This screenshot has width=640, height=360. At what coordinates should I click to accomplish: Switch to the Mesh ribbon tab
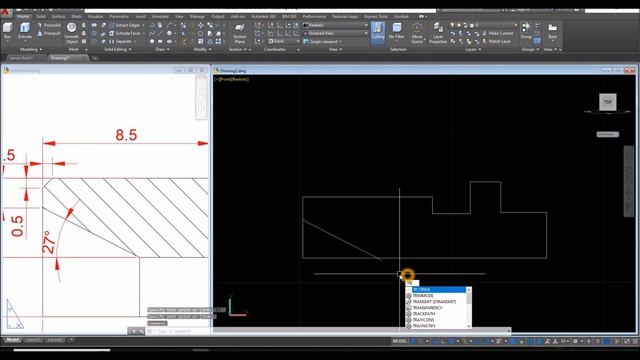(76, 16)
